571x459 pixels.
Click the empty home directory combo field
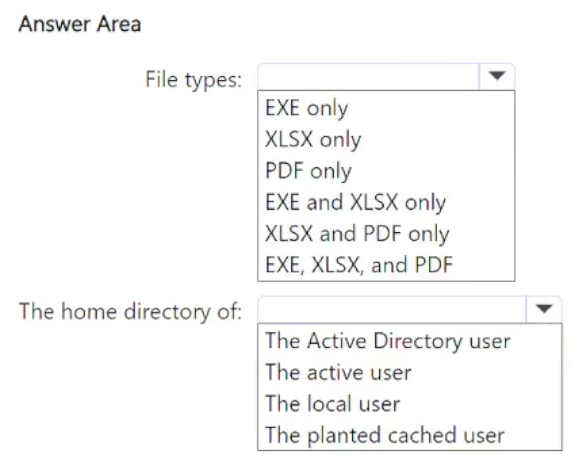[x=392, y=310]
